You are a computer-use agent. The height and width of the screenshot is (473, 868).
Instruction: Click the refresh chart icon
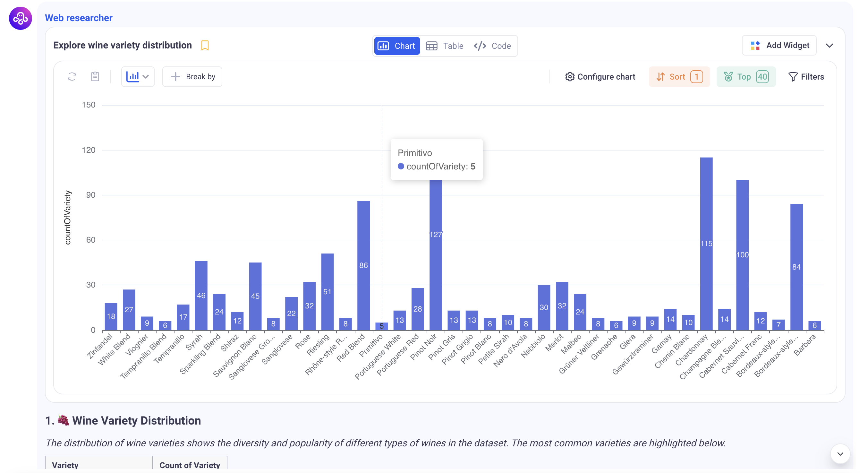point(72,76)
